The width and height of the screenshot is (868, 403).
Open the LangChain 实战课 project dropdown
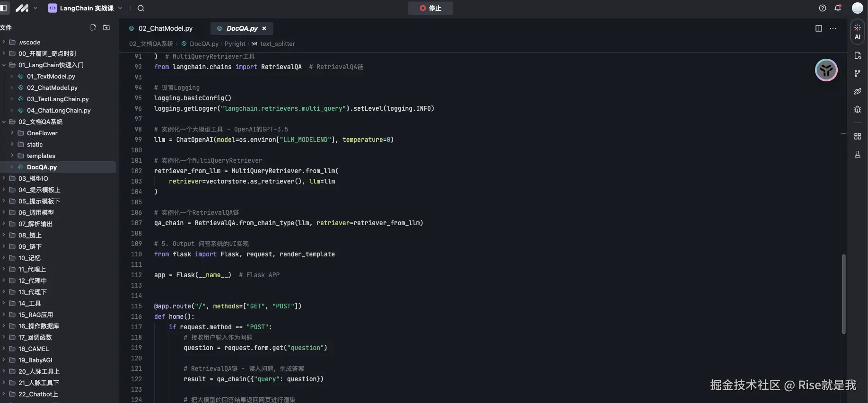pos(85,8)
